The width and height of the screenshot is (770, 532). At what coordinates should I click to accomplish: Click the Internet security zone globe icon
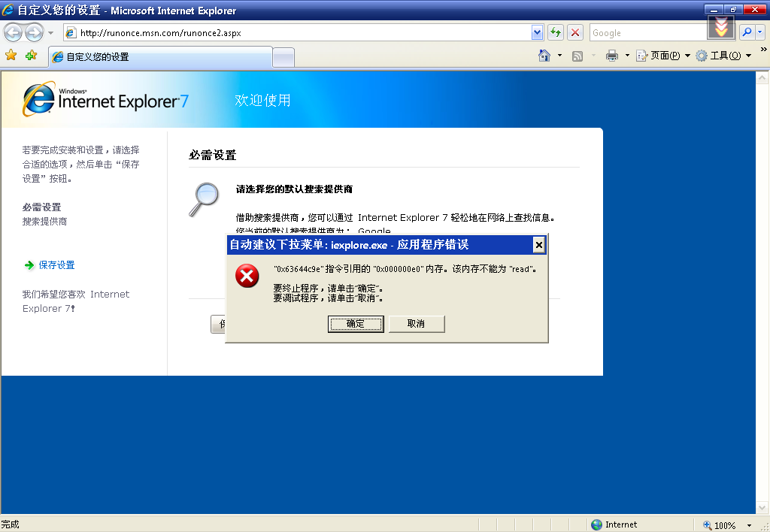(596, 524)
